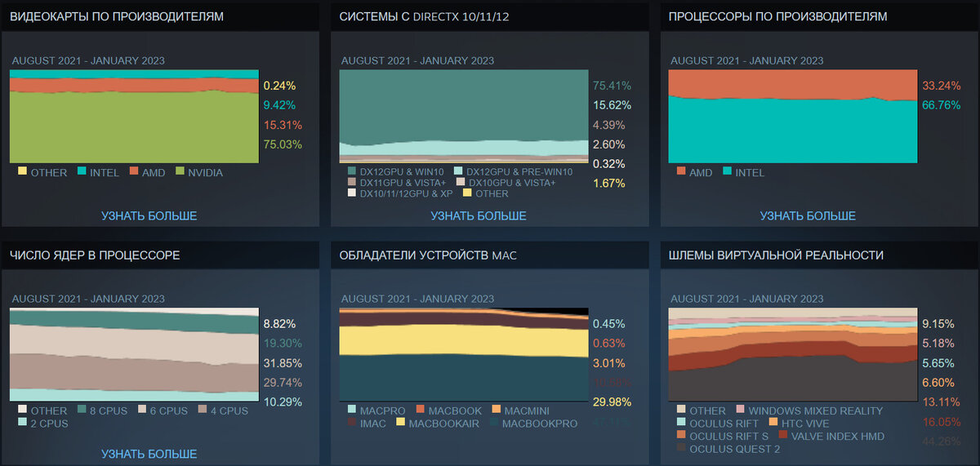Click the AMD versus Intel processors chart

click(x=793, y=117)
